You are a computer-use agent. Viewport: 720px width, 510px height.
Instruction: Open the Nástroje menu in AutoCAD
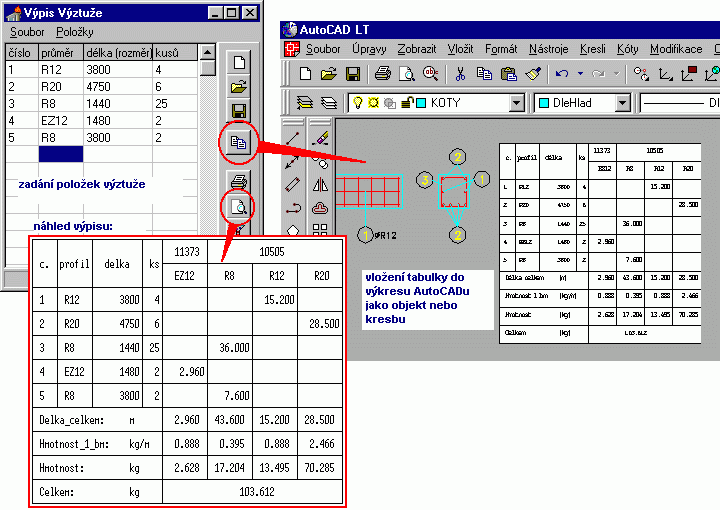(549, 49)
